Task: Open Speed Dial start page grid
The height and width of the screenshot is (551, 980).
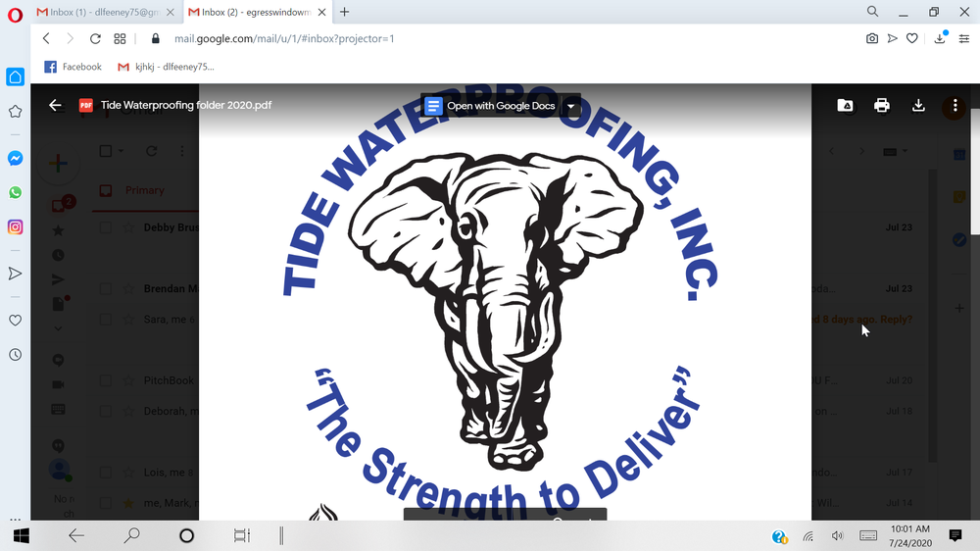Action: point(120,39)
